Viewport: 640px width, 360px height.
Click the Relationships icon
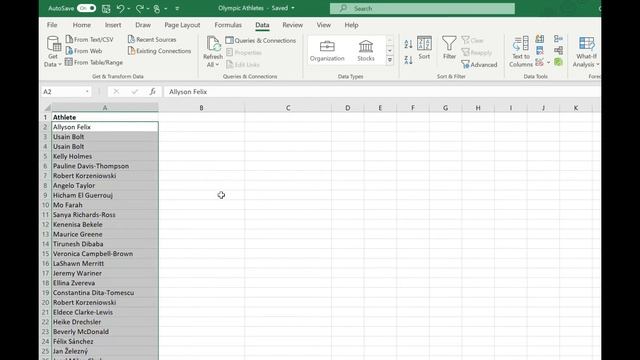tap(558, 51)
